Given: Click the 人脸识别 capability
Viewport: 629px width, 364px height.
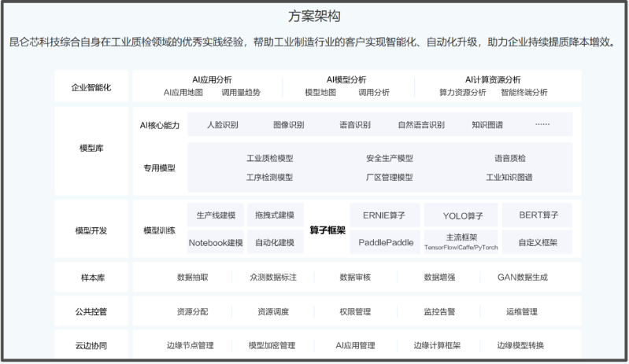Looking at the screenshot, I should pyautogui.click(x=222, y=125).
